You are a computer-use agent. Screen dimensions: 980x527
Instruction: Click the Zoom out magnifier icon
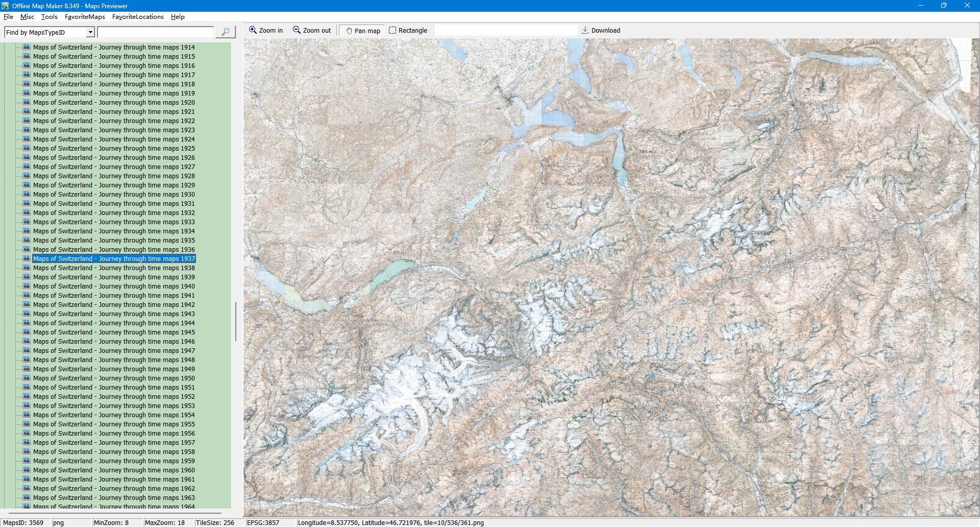(297, 30)
